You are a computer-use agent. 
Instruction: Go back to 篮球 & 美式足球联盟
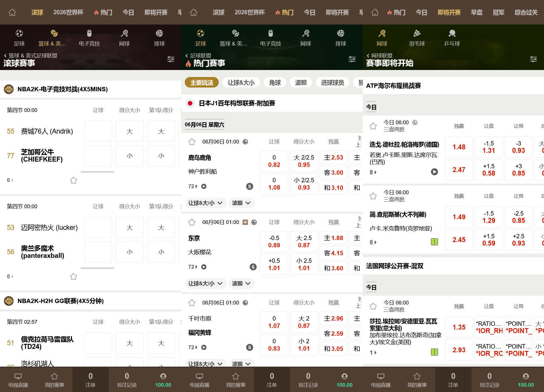(30, 55)
